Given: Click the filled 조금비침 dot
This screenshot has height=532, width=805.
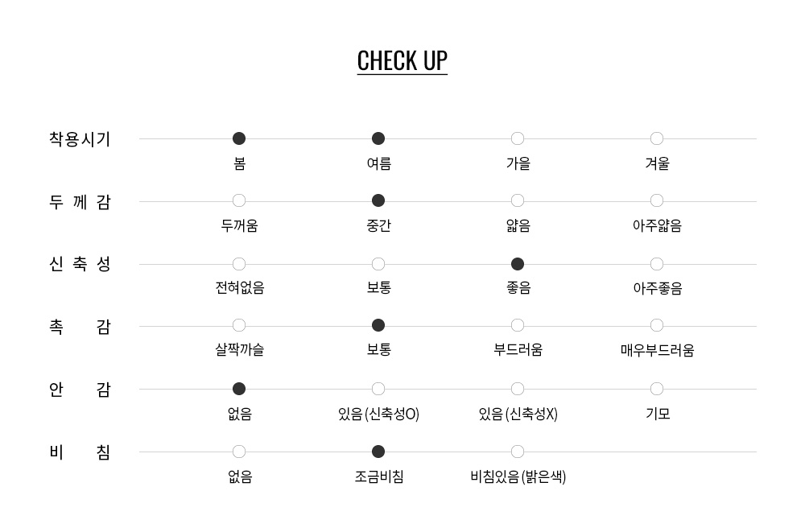Looking at the screenshot, I should [378, 452].
